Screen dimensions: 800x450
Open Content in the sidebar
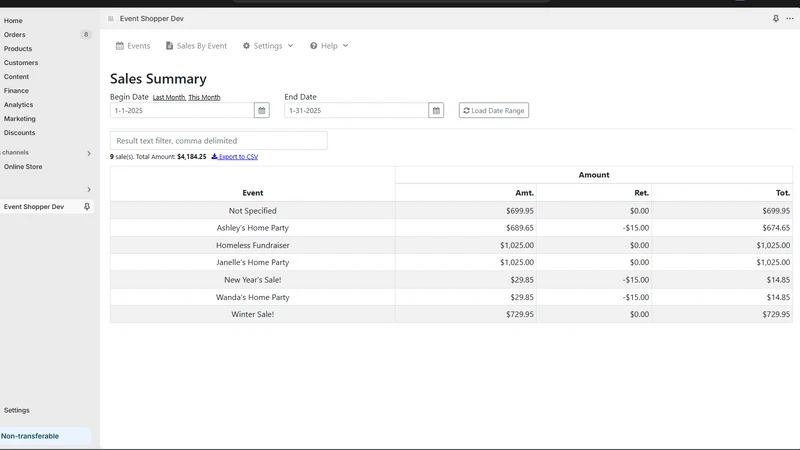(x=16, y=77)
